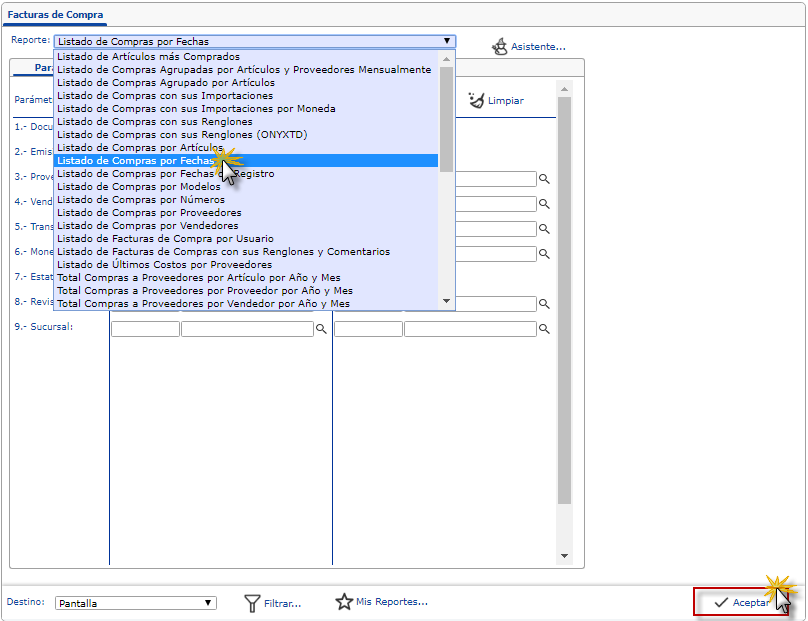Click the parameters panel scrollbar thumb
Screen dimensions: 808x621
(564, 300)
